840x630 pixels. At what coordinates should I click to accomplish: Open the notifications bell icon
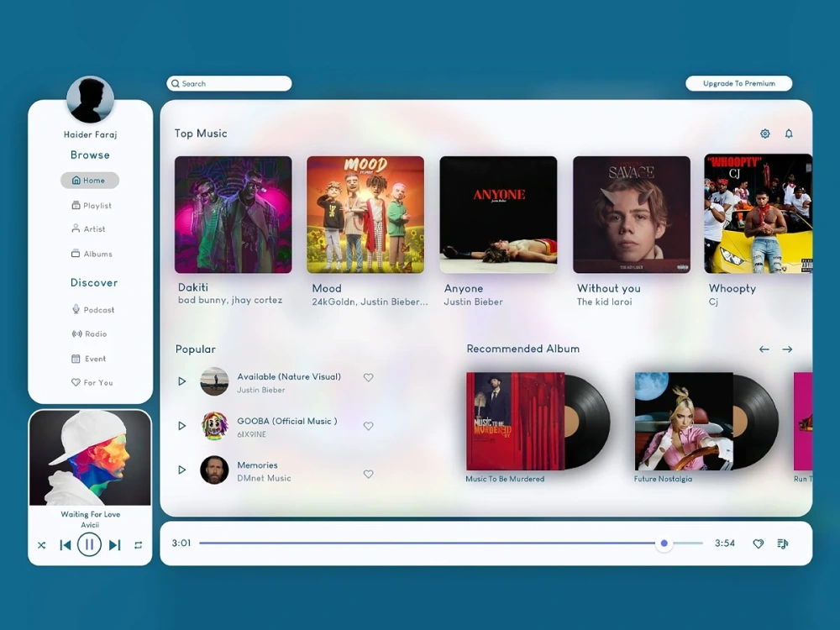789,134
